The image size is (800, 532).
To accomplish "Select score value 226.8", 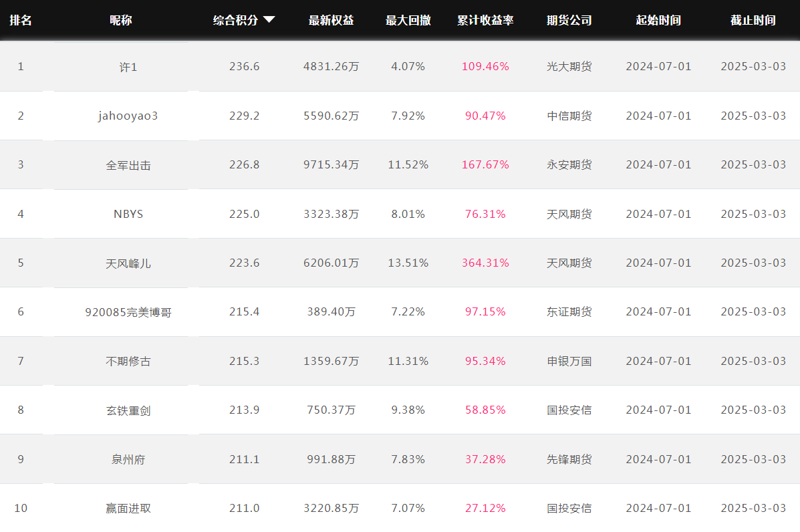I will [x=245, y=165].
